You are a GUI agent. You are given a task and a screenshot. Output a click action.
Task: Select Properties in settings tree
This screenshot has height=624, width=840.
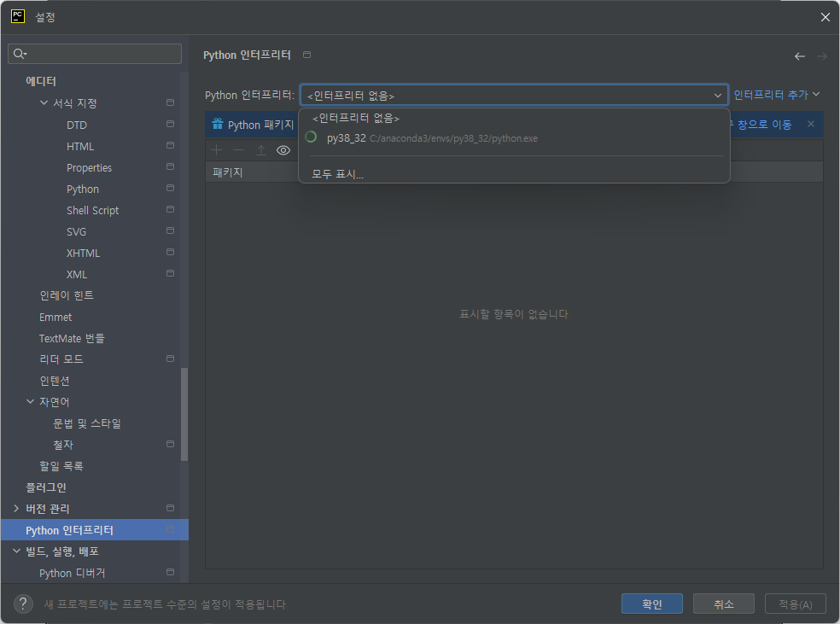pyautogui.click(x=89, y=167)
